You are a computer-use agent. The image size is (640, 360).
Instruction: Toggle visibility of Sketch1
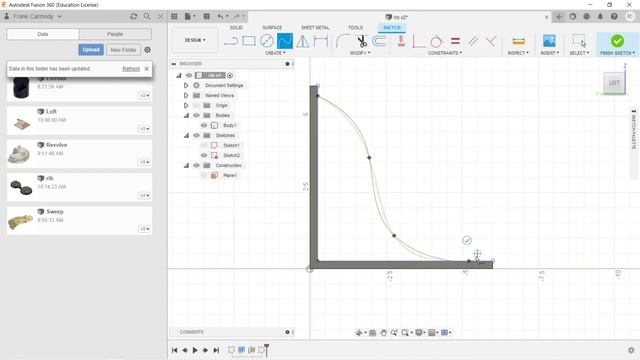(x=204, y=145)
